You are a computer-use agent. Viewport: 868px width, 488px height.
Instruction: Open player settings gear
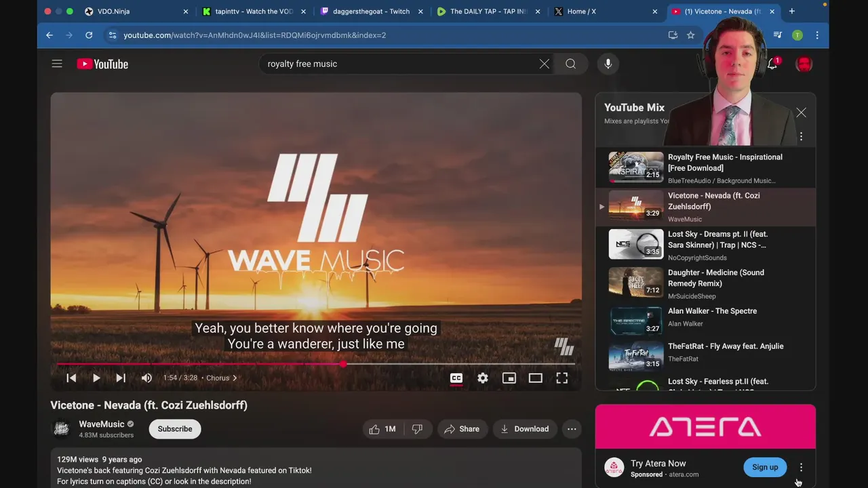pos(483,378)
